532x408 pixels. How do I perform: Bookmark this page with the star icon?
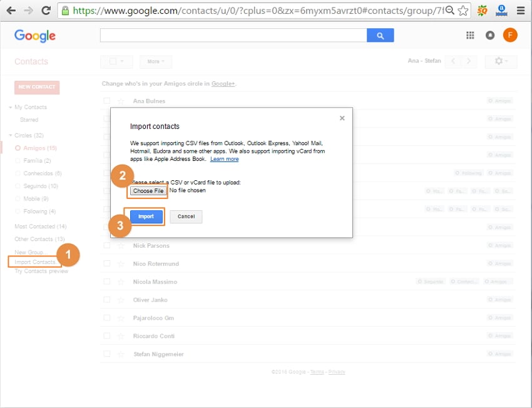pos(463,11)
